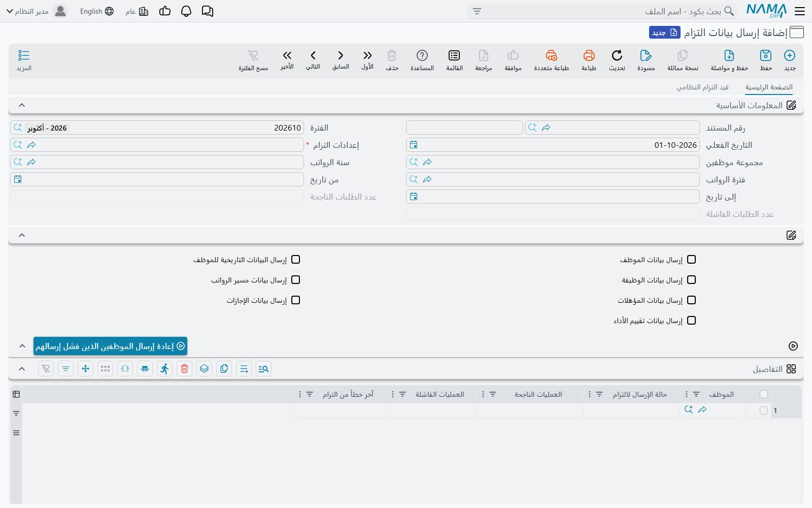Open the notifications bell icon
The width and height of the screenshot is (812, 508).
(186, 11)
